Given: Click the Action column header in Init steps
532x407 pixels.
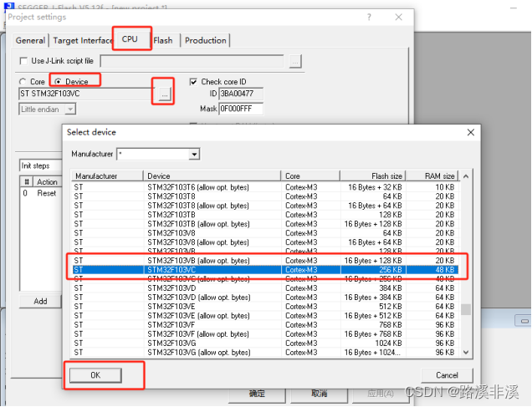Looking at the screenshot, I should [47, 182].
